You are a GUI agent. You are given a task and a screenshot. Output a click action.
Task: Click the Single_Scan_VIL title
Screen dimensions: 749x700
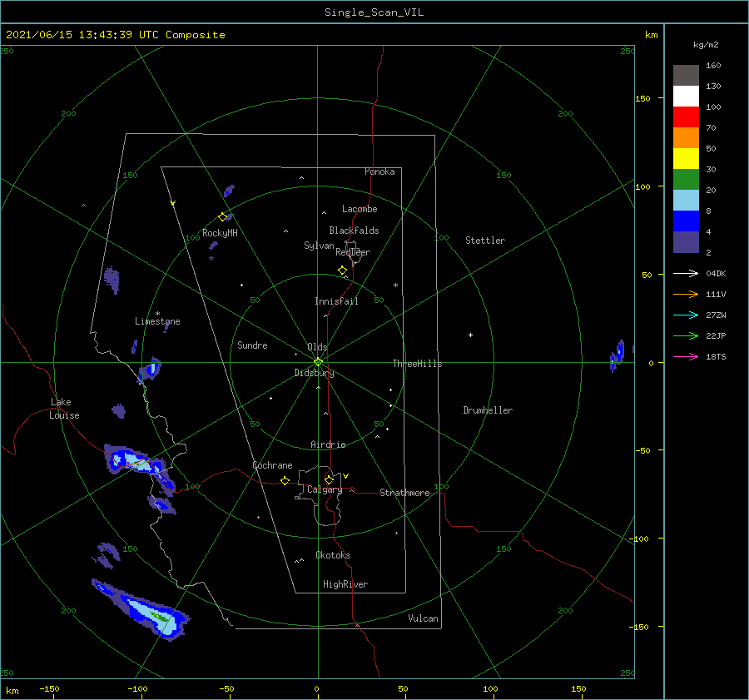click(x=374, y=12)
